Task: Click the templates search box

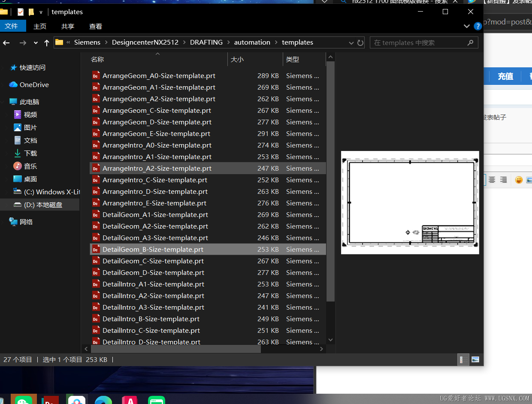Action: point(424,42)
